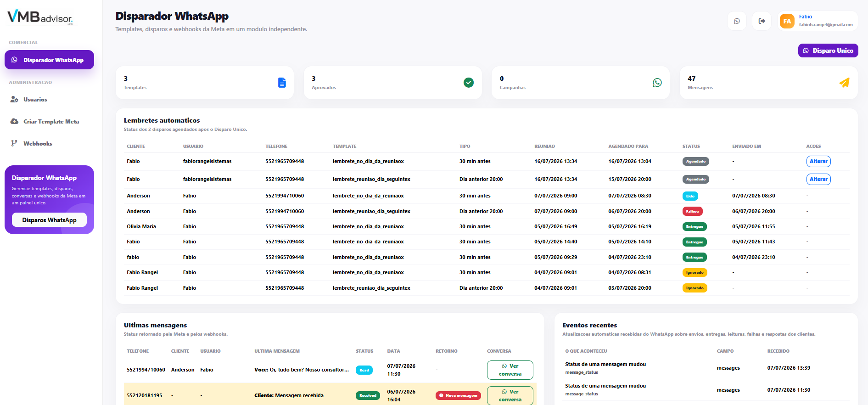The image size is (868, 405).
Task: Click the Received status badge
Action: tap(368, 395)
